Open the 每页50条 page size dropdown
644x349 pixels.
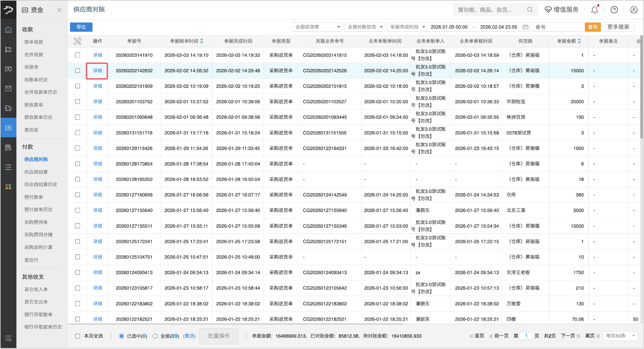pos(620,336)
